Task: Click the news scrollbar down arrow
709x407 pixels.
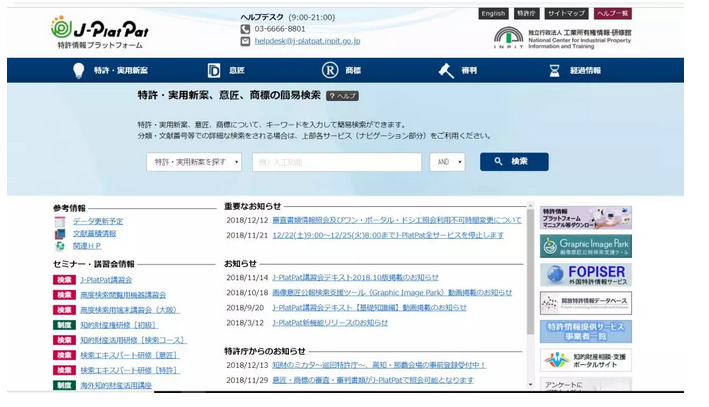Action: point(530,385)
